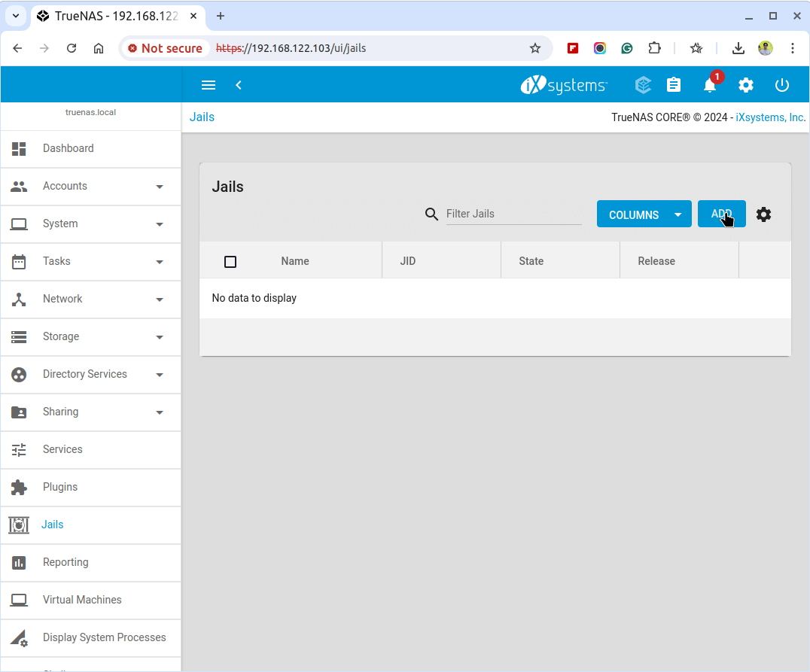Open the browser profile avatar
Image resolution: width=810 pixels, height=672 pixels.
coord(766,48)
